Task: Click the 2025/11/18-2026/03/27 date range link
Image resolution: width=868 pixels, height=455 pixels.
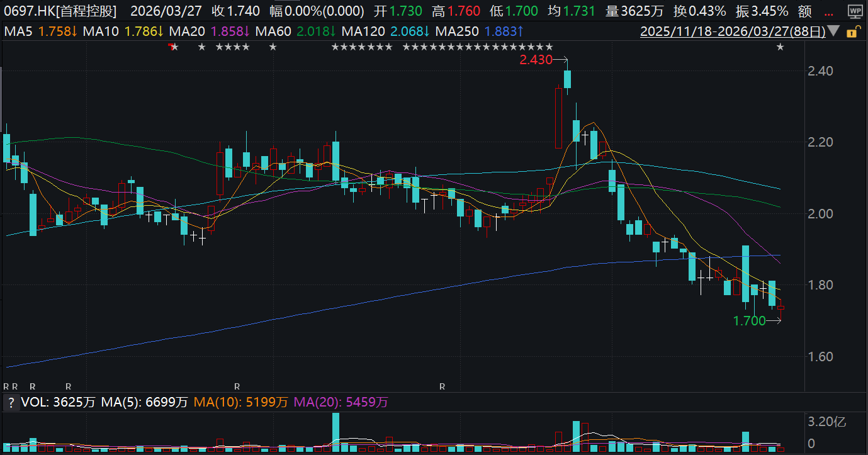Action: pos(732,31)
